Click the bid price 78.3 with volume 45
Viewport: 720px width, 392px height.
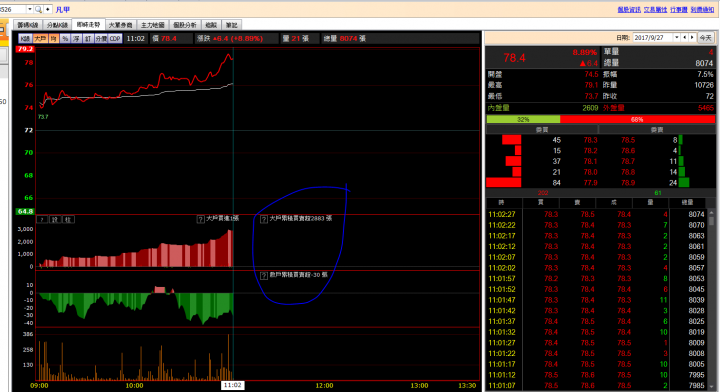click(x=590, y=140)
